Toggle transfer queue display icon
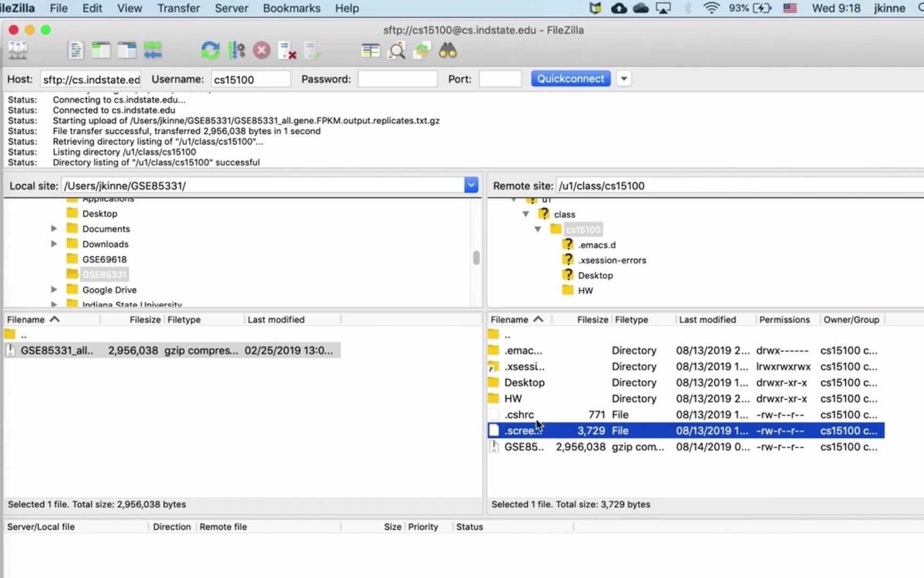Image resolution: width=924 pixels, height=578 pixels. pyautogui.click(x=152, y=51)
